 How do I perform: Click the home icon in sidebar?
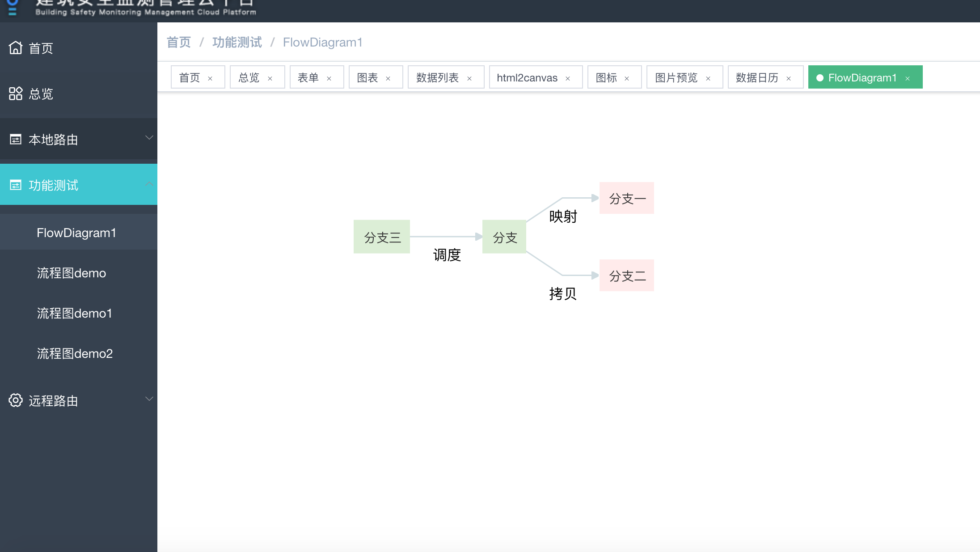pyautogui.click(x=16, y=47)
